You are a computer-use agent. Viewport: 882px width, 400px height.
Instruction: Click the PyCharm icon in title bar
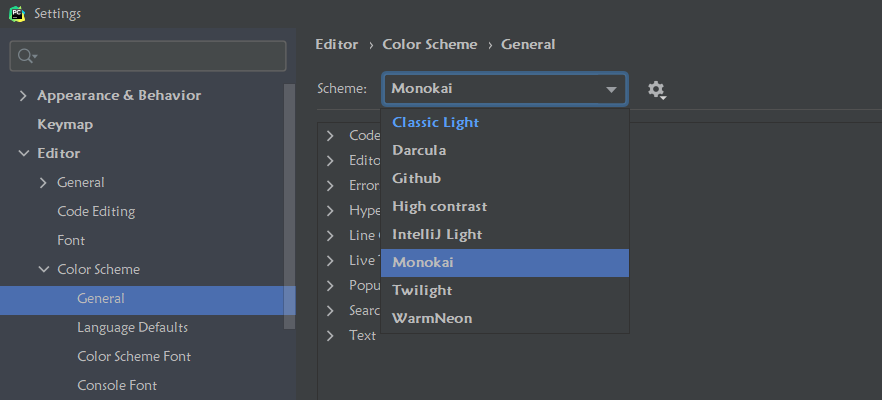click(x=17, y=14)
